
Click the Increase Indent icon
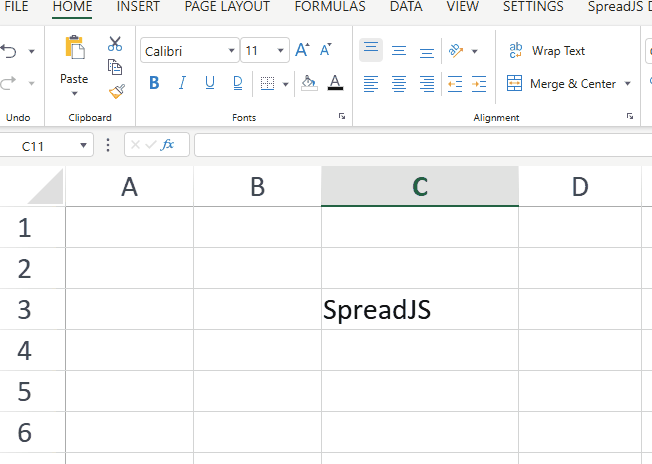tap(479, 84)
